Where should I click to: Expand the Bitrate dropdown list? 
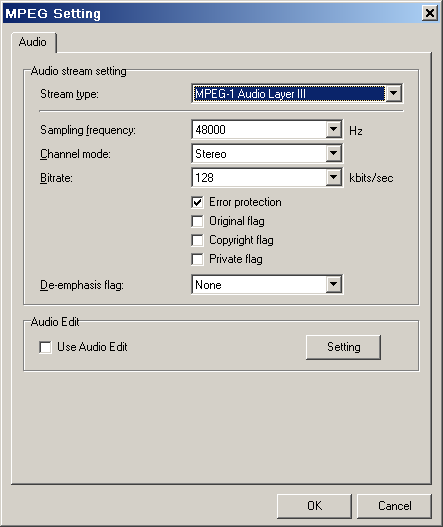click(x=333, y=177)
